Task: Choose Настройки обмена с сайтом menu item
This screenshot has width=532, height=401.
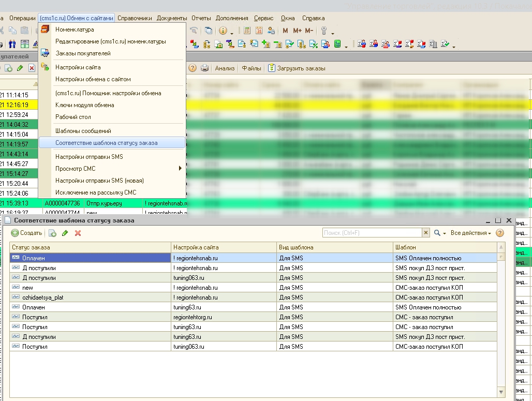Action: coord(93,79)
